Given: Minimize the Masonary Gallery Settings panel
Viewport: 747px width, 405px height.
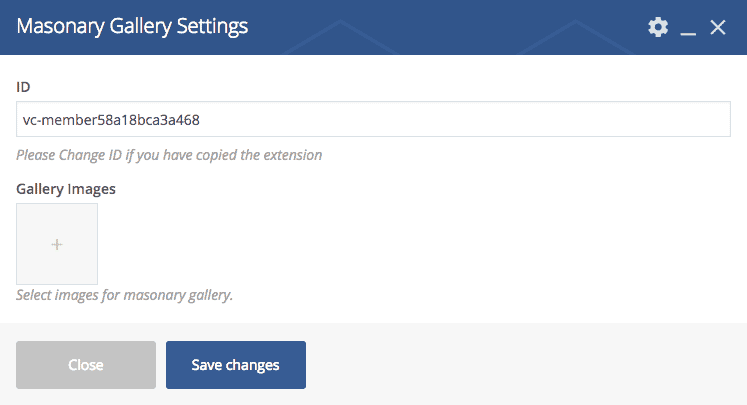Looking at the screenshot, I should point(688,29).
